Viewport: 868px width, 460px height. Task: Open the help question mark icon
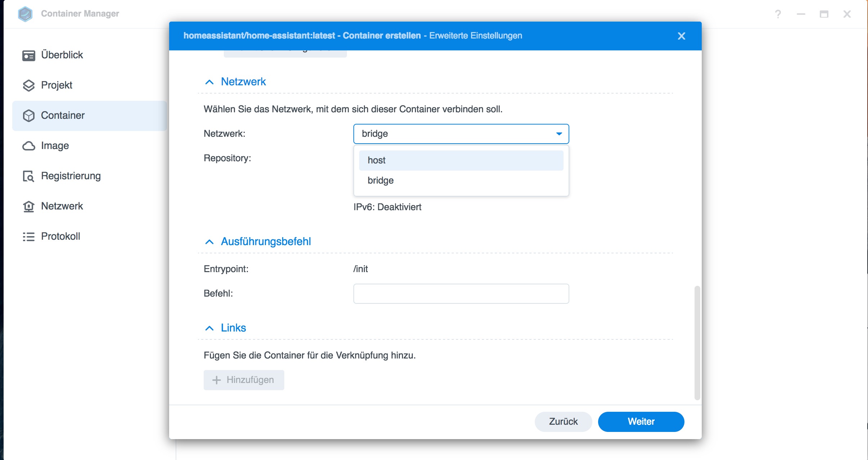[778, 14]
